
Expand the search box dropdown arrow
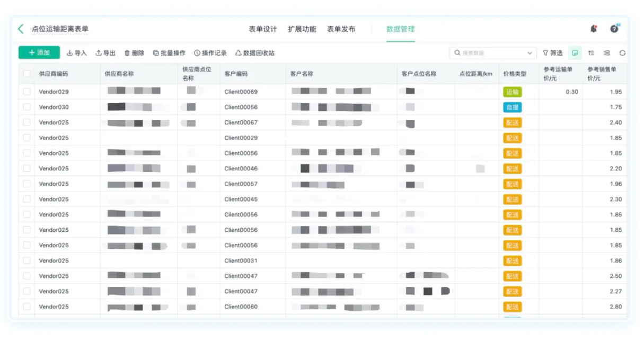point(530,53)
